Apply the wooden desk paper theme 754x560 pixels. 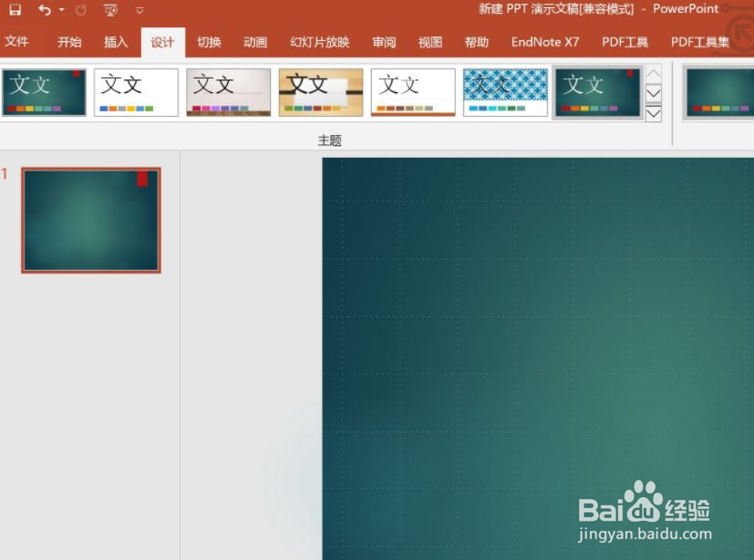321,92
